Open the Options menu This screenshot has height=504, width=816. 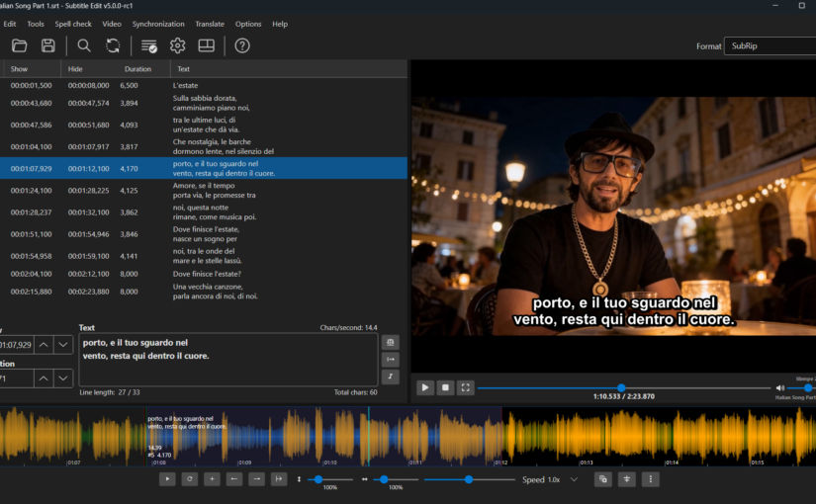click(248, 24)
